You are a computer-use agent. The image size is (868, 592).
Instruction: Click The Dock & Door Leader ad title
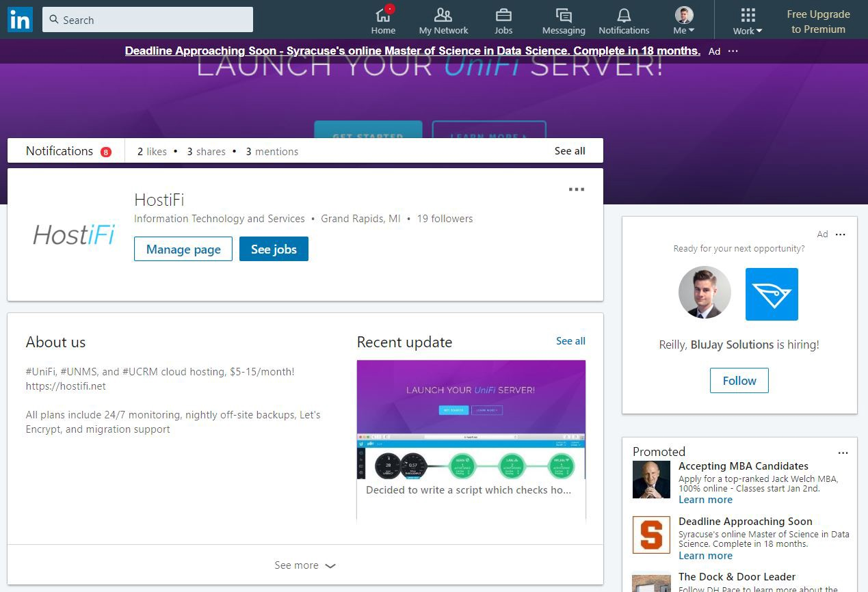[x=737, y=577]
